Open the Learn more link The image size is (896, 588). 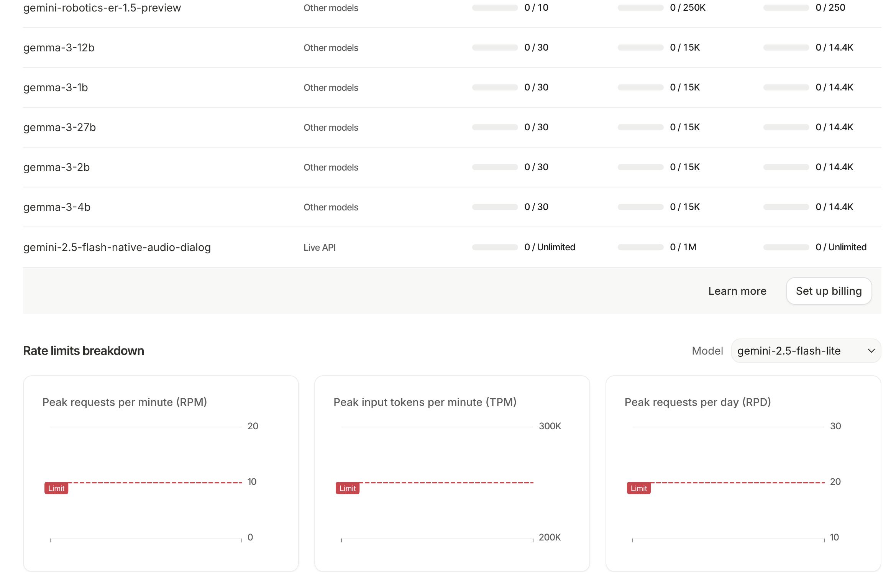click(x=737, y=291)
